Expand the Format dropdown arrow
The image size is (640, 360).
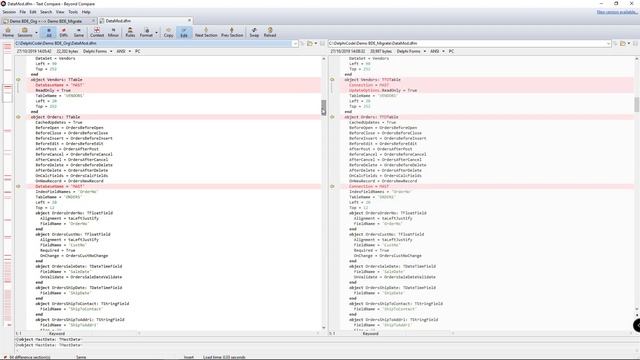[x=156, y=33]
